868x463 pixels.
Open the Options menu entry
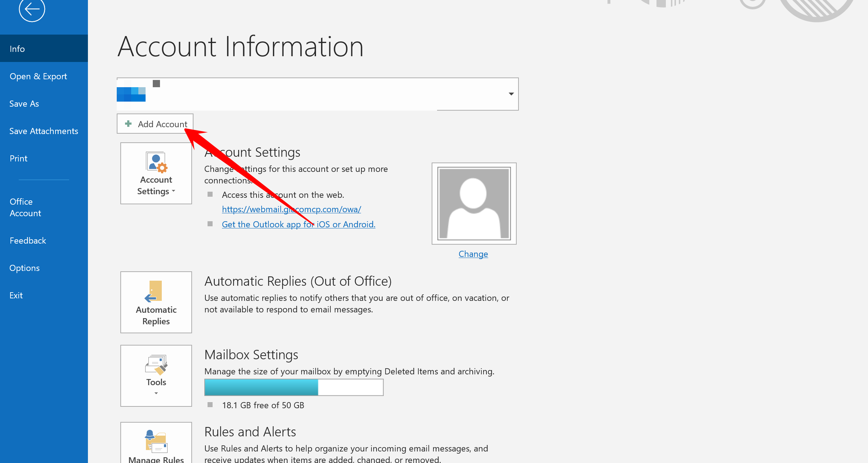coord(25,268)
